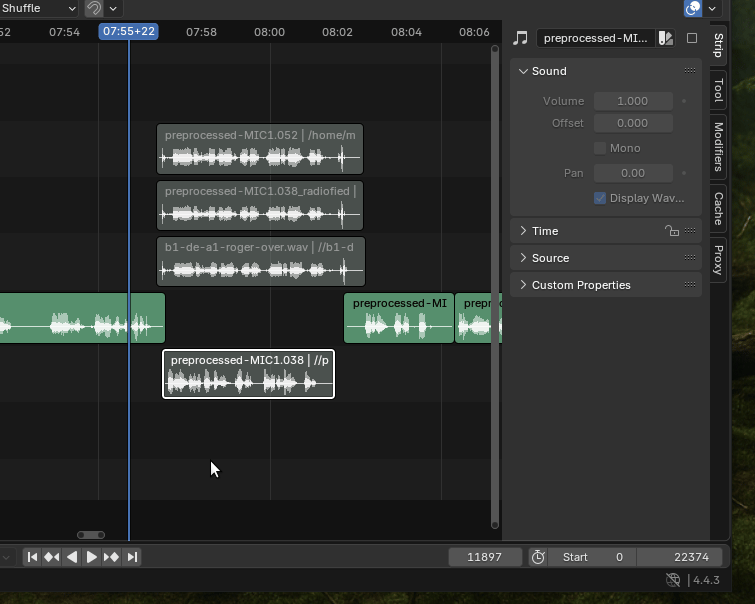Jump to the next keyframe
Image resolution: width=755 pixels, height=604 pixels.
point(111,557)
